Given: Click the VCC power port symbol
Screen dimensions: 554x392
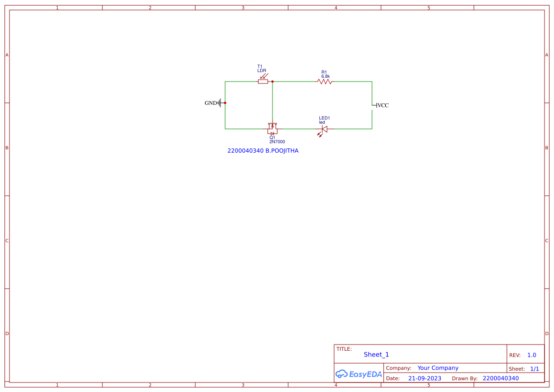Looking at the screenshot, I should (377, 105).
